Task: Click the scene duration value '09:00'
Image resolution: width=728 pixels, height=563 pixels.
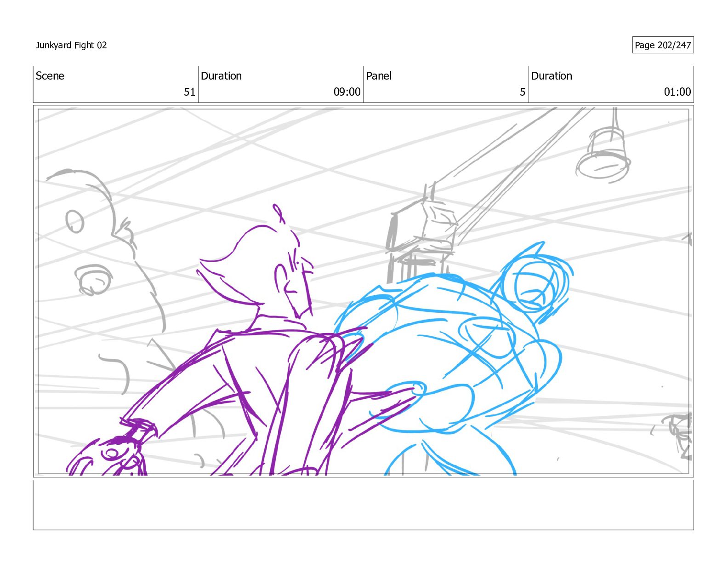Action: pyautogui.click(x=347, y=92)
